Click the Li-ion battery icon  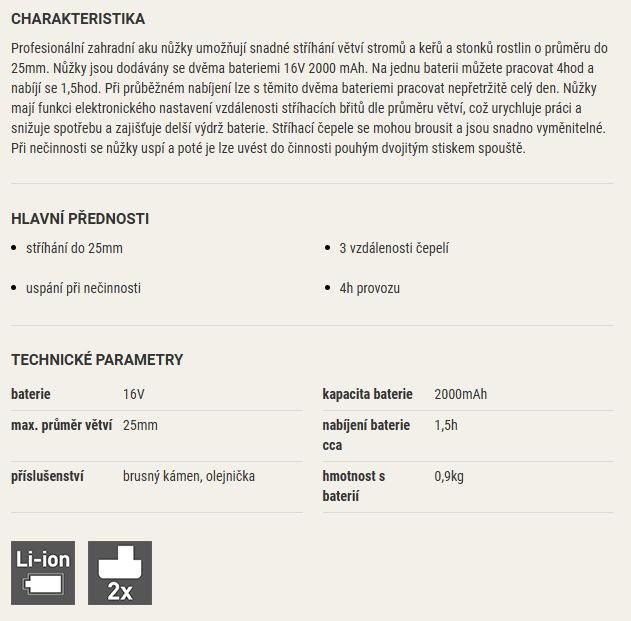coord(43,573)
